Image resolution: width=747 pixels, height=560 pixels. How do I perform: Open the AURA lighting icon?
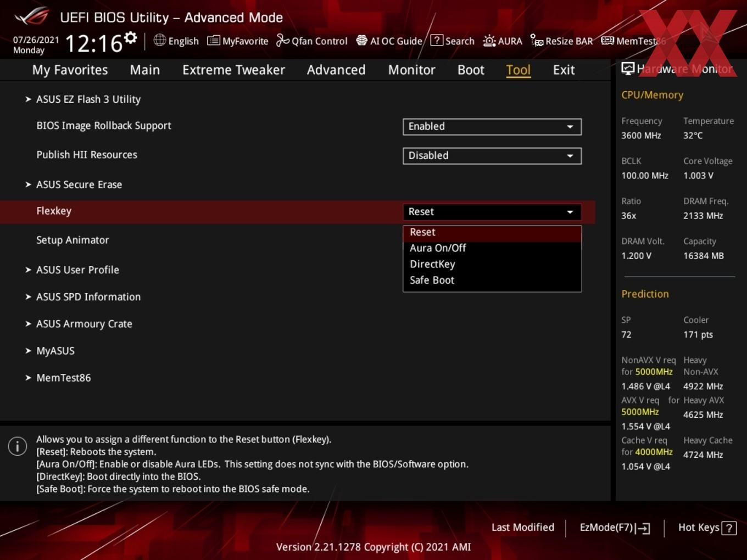pos(489,41)
